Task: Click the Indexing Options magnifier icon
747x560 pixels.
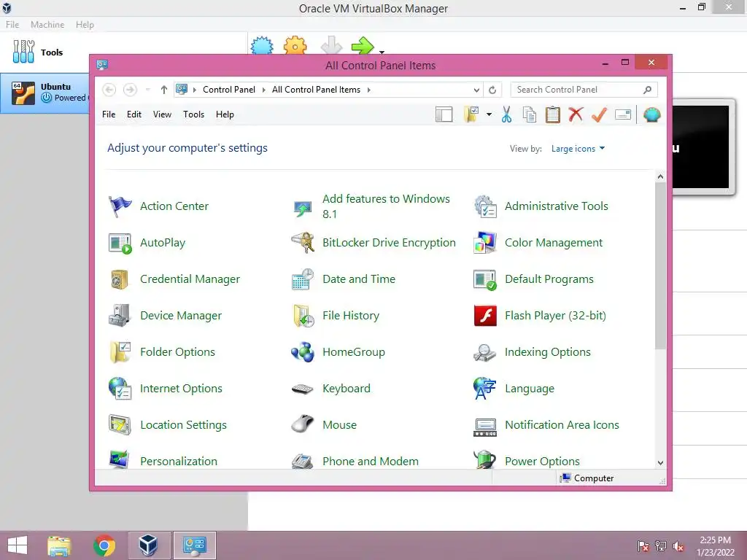Action: pos(485,352)
